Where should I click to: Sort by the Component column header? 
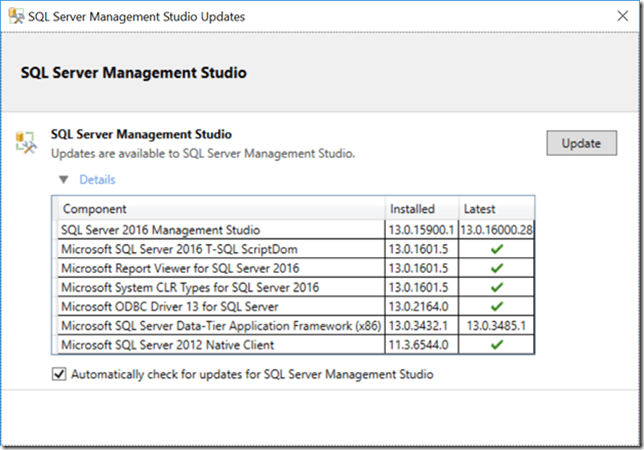point(221,209)
